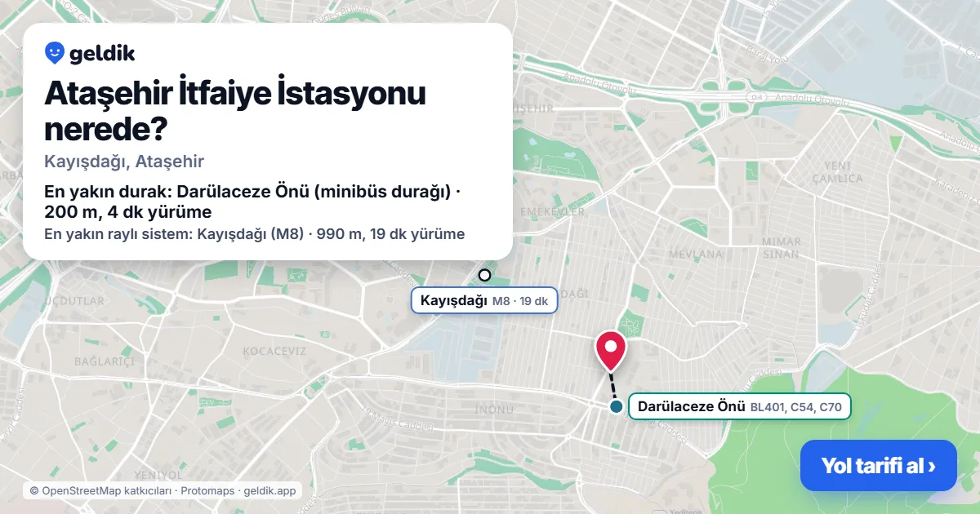The height and width of the screenshot is (514, 980).
Task: Click the BL401, C54, C70 route codes
Action: [x=796, y=407]
